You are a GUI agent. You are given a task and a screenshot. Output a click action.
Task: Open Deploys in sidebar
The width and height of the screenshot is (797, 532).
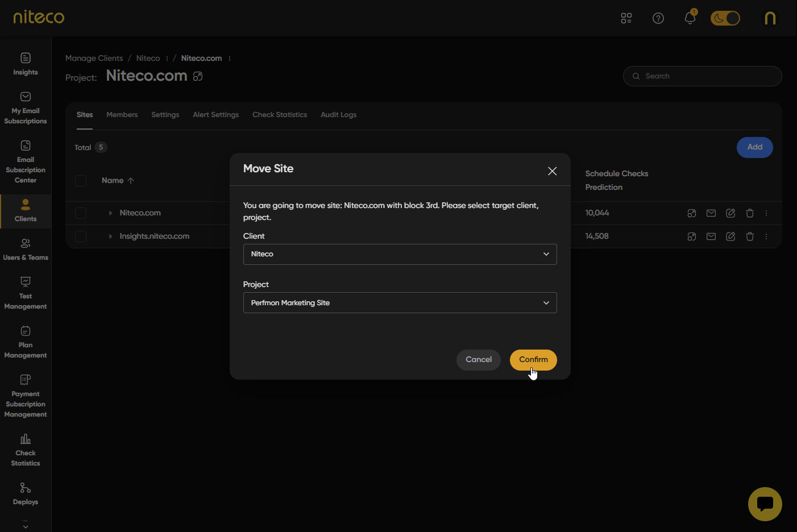pos(26,494)
